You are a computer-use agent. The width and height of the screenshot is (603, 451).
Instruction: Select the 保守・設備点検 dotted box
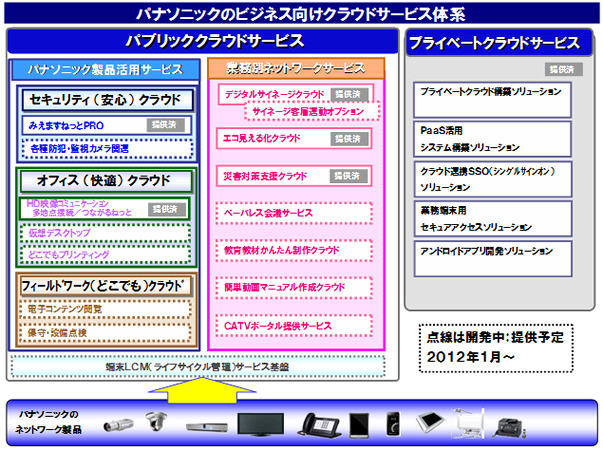105,333
